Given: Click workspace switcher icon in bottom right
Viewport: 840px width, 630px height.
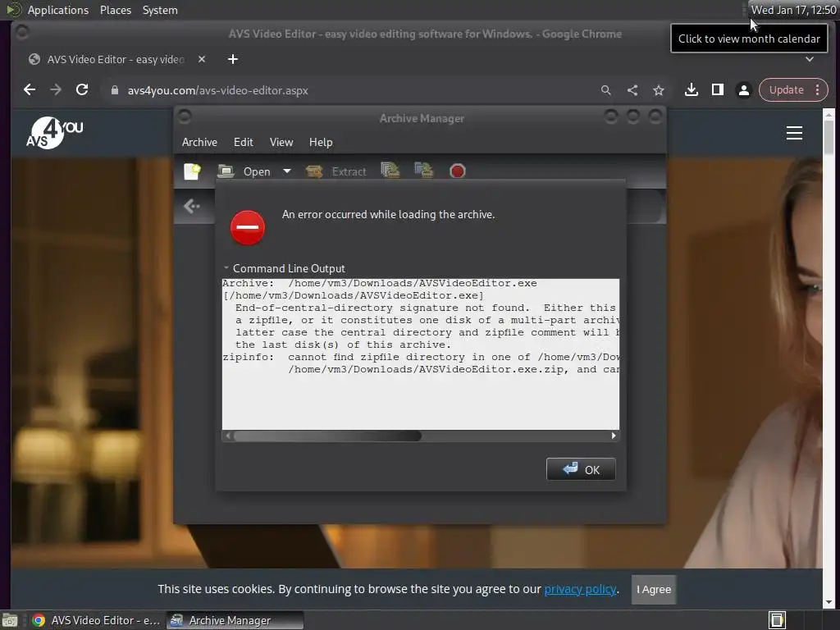Looking at the screenshot, I should pyautogui.click(x=777, y=620).
